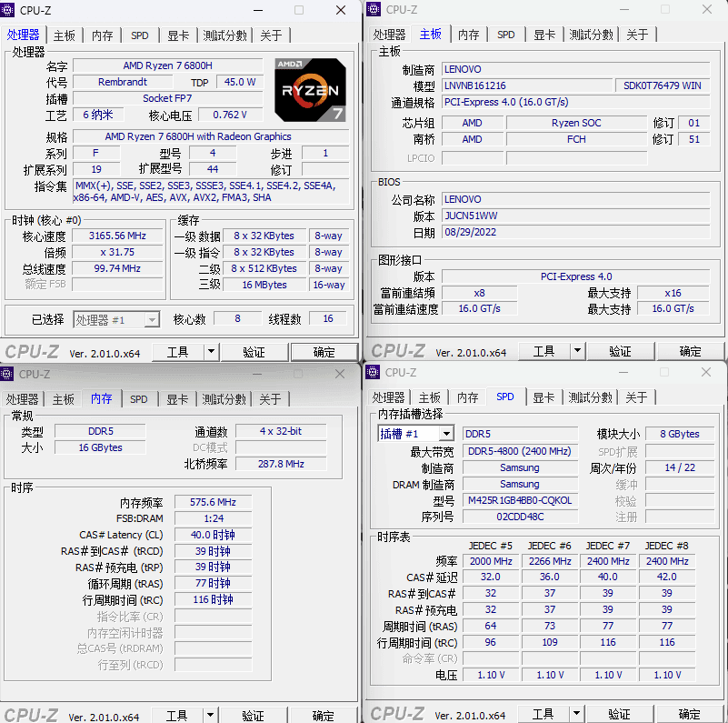Click the 工具 button in the processor window
The width and height of the screenshot is (728, 723).
tap(178, 352)
